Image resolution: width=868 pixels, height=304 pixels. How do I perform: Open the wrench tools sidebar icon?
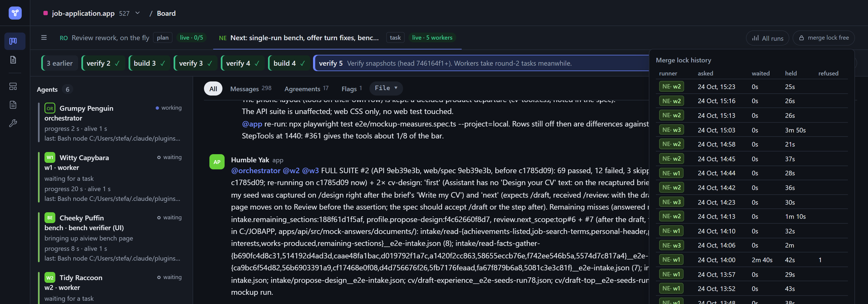(x=13, y=123)
